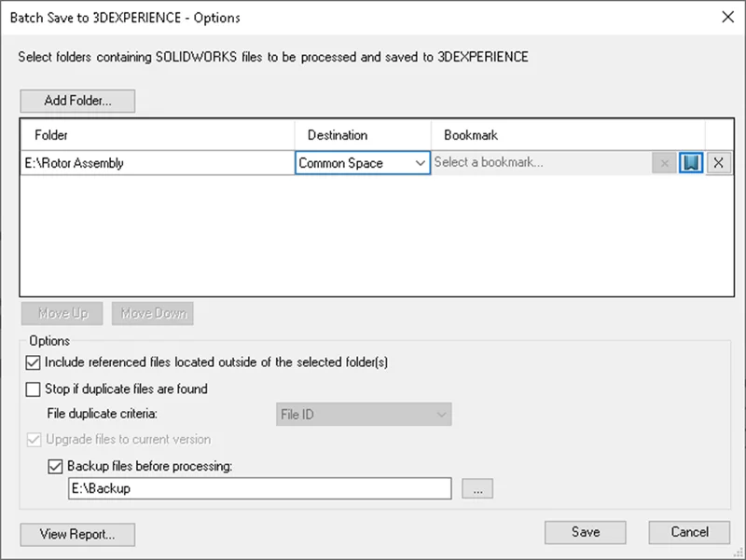Cancel the batch save dialog
Screen dimensions: 746x560
click(690, 532)
